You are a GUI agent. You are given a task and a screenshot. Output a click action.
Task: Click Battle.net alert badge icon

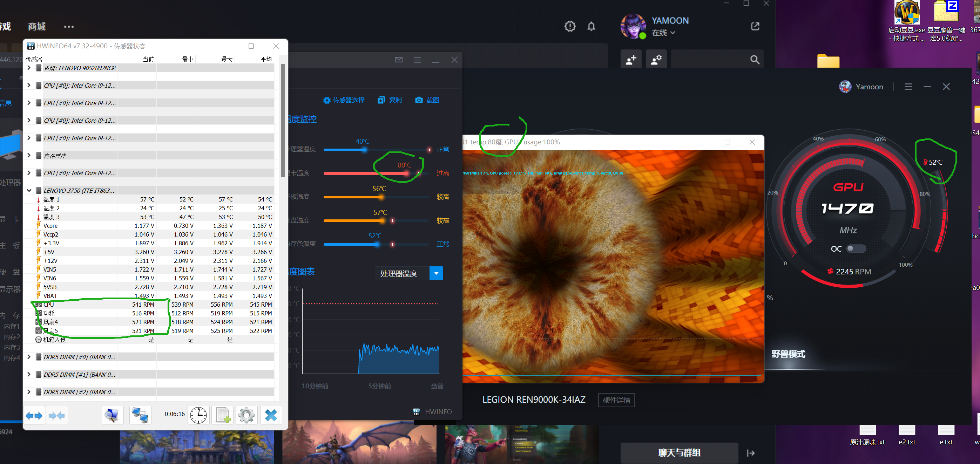pyautogui.click(x=570, y=26)
